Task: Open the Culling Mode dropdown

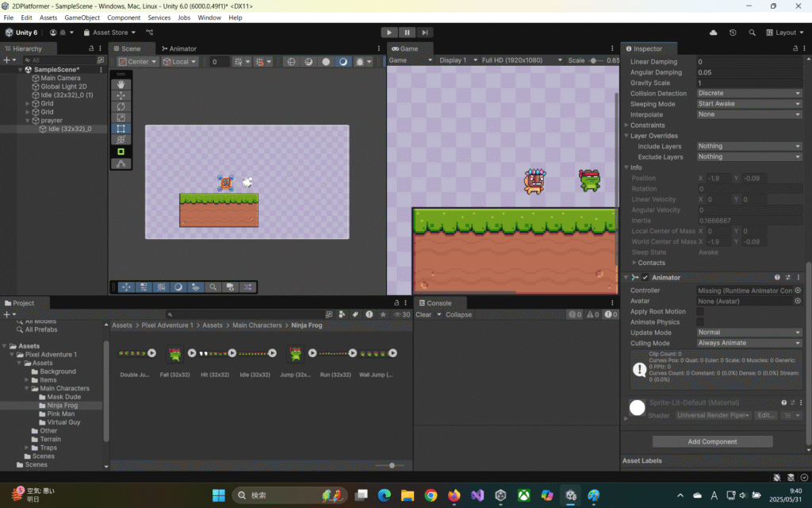Action: 749,343
